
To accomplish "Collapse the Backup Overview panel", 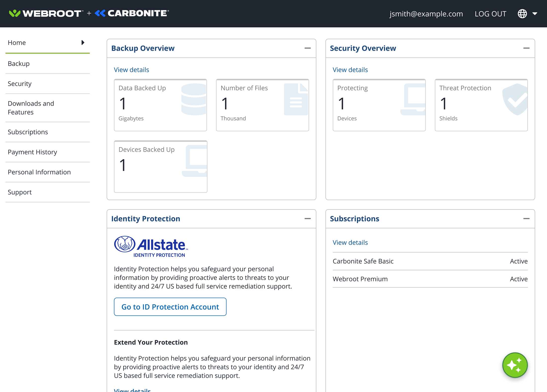I will (x=308, y=48).
